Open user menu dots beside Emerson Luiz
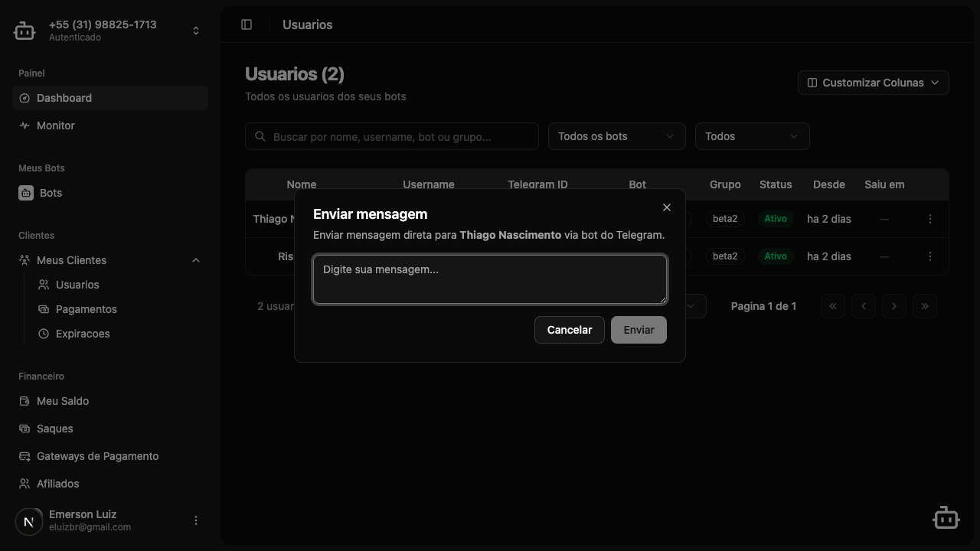 [x=196, y=520]
